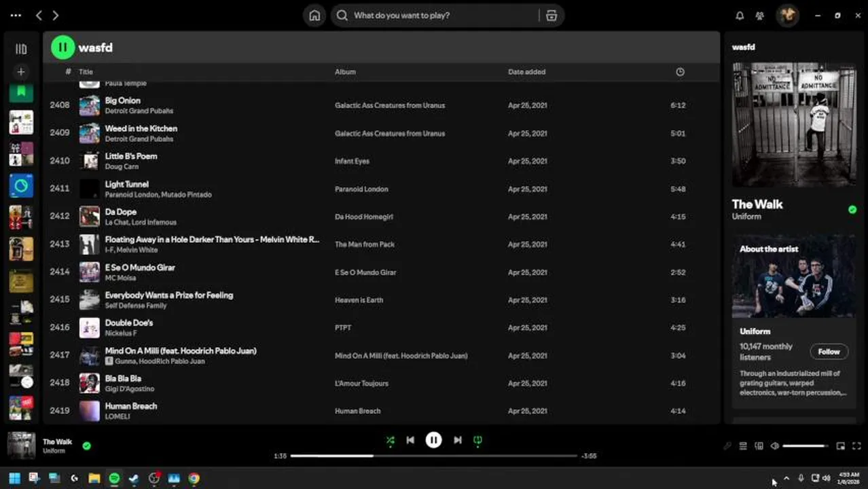Open the profile avatar menu
The height and width of the screenshot is (489, 868).
coord(788,15)
